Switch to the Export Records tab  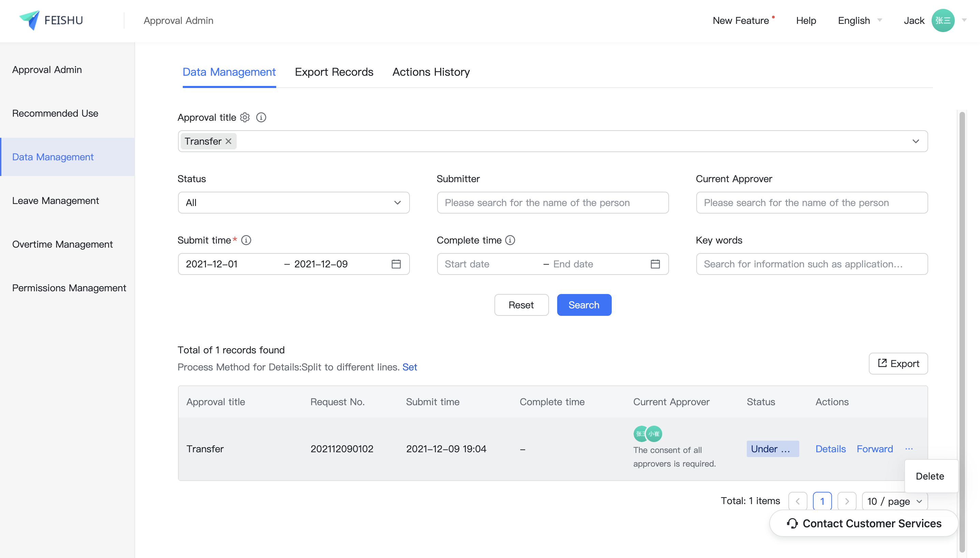coord(334,72)
